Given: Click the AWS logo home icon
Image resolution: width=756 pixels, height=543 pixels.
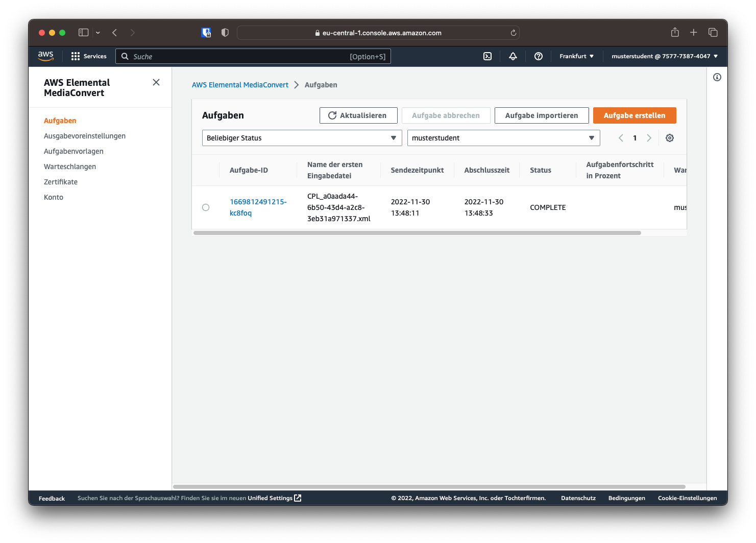Looking at the screenshot, I should pos(45,56).
